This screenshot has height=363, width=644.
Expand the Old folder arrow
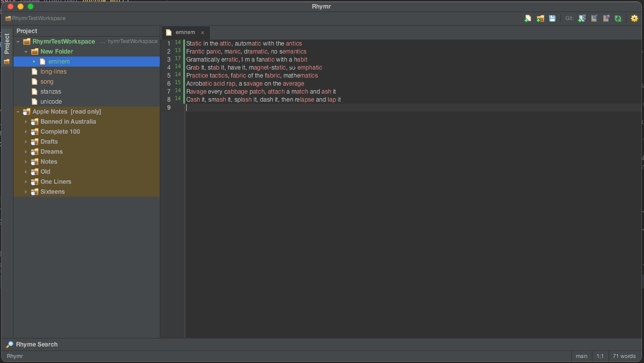coord(26,172)
